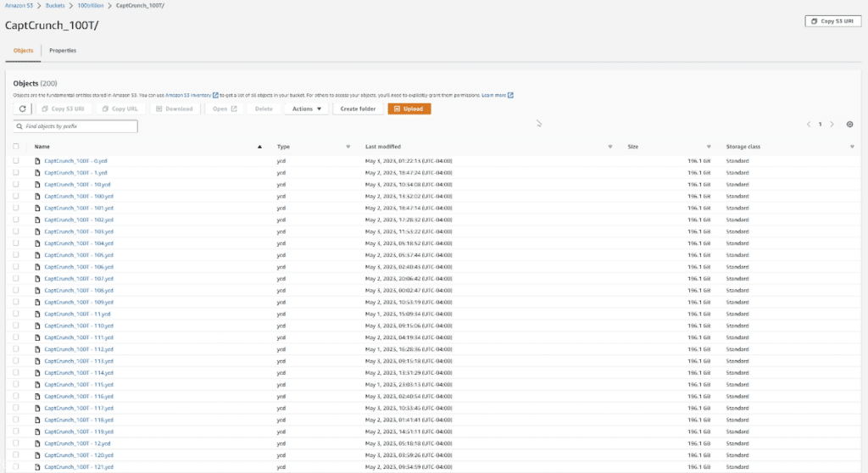Check the box for CaptCrunch_100T - 1.ycd
Viewport: 868px width, 473px height.
tap(16, 172)
